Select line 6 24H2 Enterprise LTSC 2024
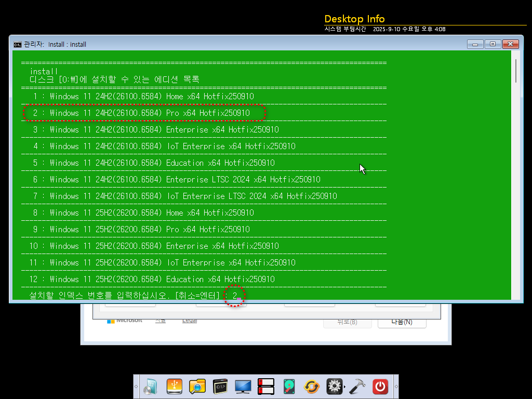The width and height of the screenshot is (532, 399). (x=177, y=179)
